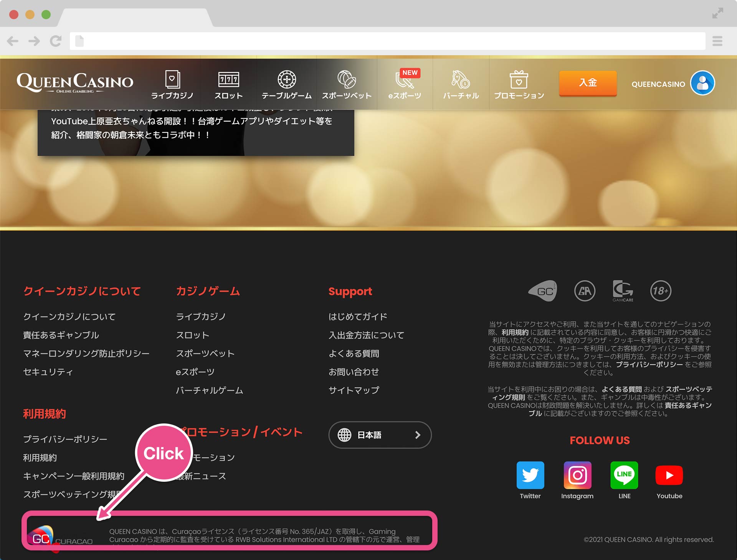Open the 入出金方法について support link
The width and height of the screenshot is (737, 560).
pos(366,335)
